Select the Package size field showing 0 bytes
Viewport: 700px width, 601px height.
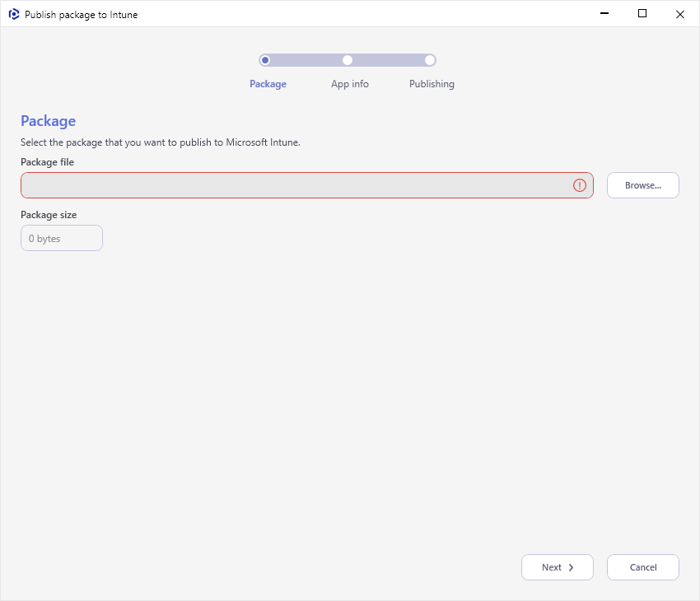[x=62, y=238]
